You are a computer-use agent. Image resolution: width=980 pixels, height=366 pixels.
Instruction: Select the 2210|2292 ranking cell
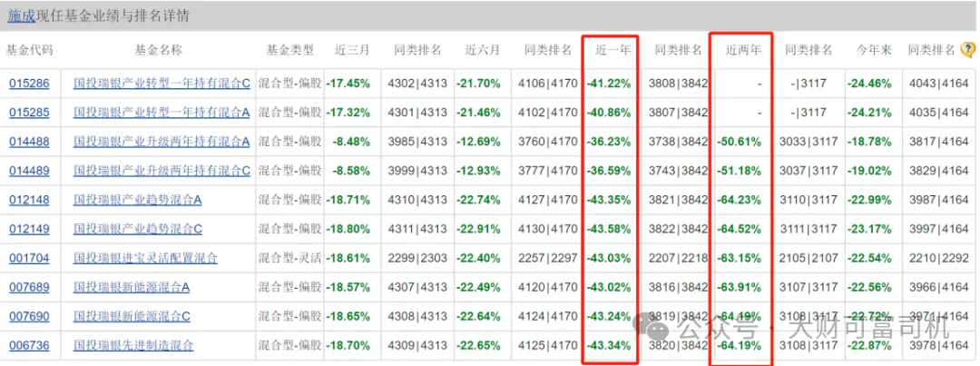pos(941,259)
